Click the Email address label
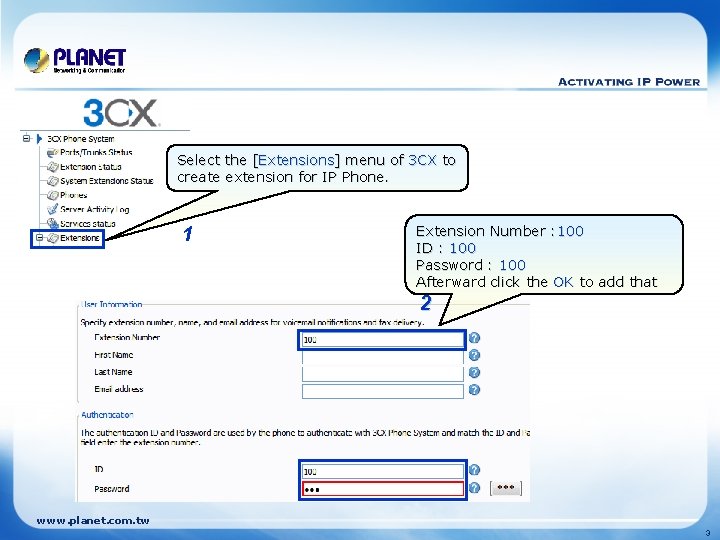This screenshot has height=540, width=720. [118, 389]
